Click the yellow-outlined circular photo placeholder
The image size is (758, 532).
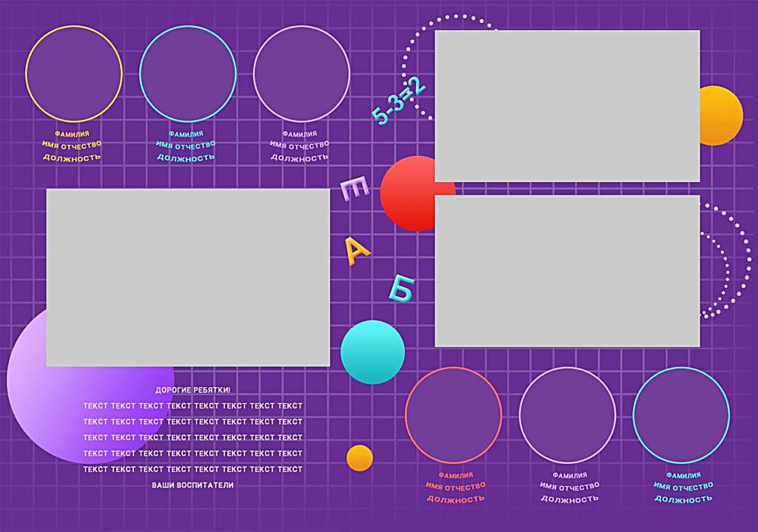[x=73, y=74]
